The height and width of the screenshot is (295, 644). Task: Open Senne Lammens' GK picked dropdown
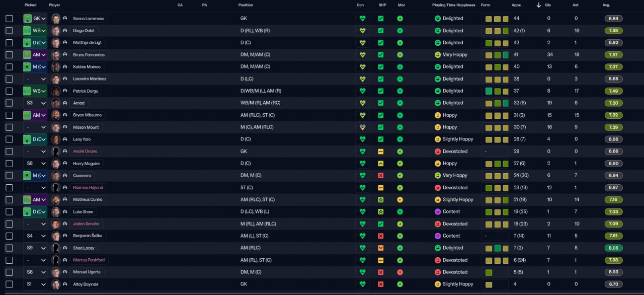(x=35, y=19)
